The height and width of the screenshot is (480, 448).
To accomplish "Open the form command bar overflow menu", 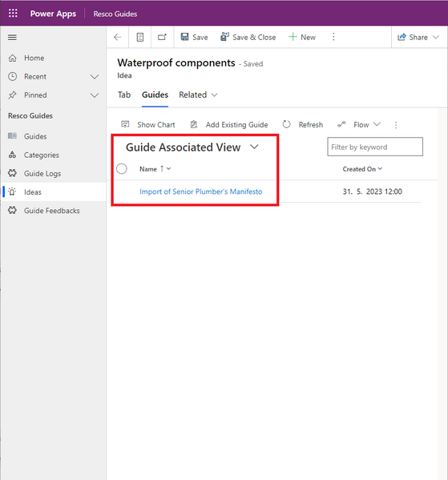I will (333, 37).
